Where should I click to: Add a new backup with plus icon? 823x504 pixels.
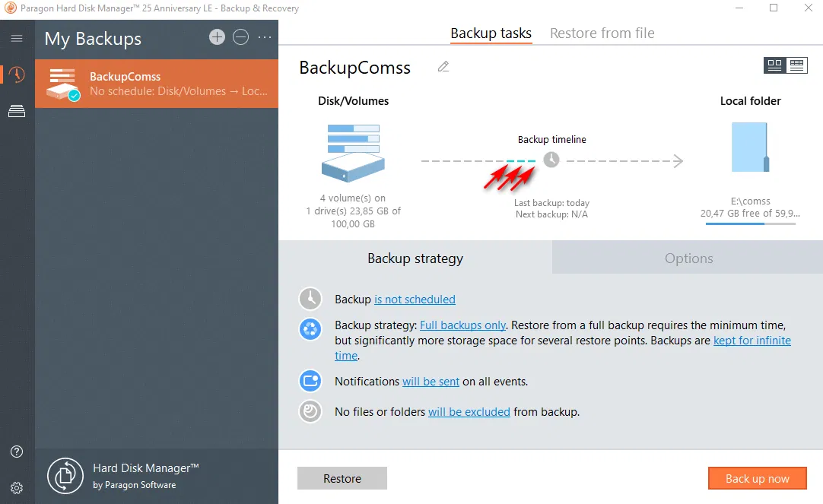(217, 37)
